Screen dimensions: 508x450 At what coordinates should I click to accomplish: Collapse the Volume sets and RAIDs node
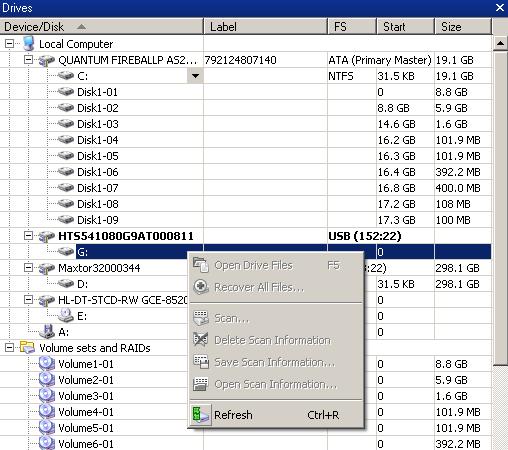[x=10, y=348]
